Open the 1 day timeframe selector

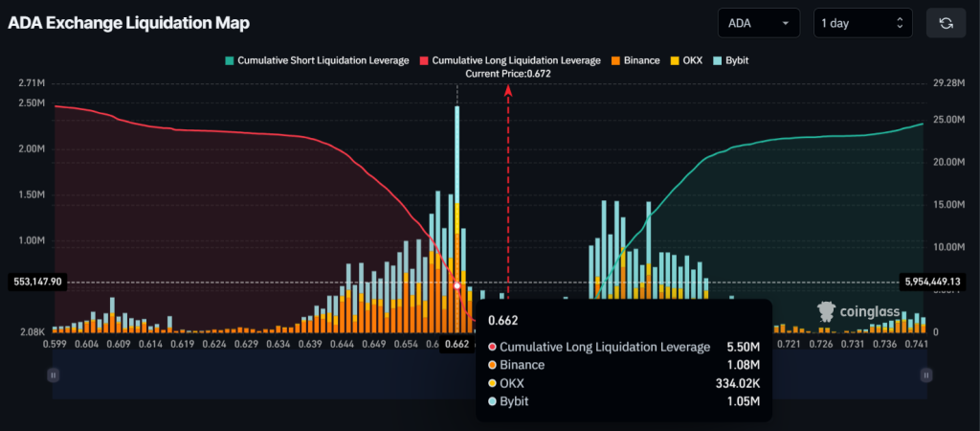tap(863, 23)
